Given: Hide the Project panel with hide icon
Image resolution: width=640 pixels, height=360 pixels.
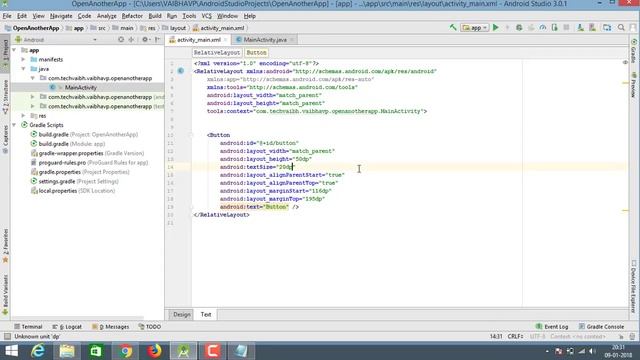Looking at the screenshot, I should [158, 40].
